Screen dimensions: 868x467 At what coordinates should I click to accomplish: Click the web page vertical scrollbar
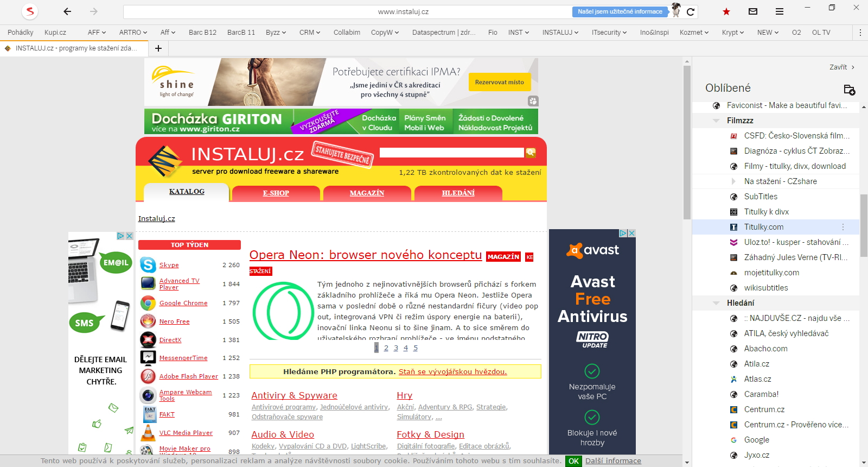tap(687, 142)
